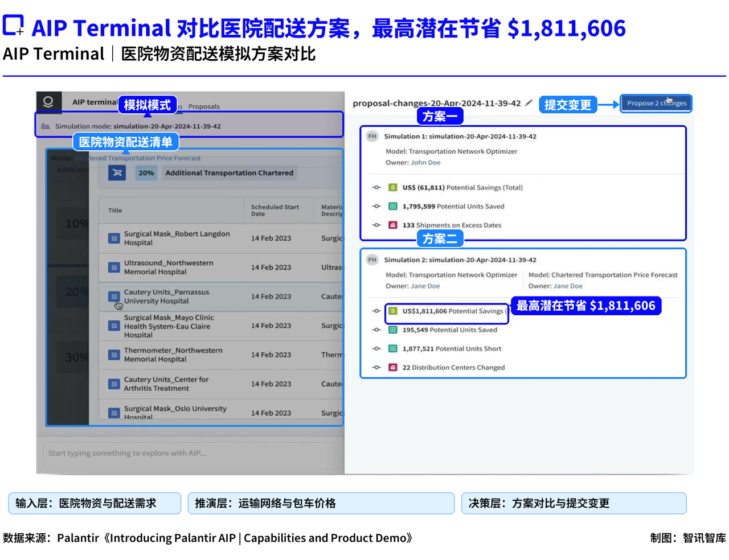Click the grid icon beside 1,795,599 Potential Units Saved
Viewport: 729px width, 560px height.
[x=392, y=206]
